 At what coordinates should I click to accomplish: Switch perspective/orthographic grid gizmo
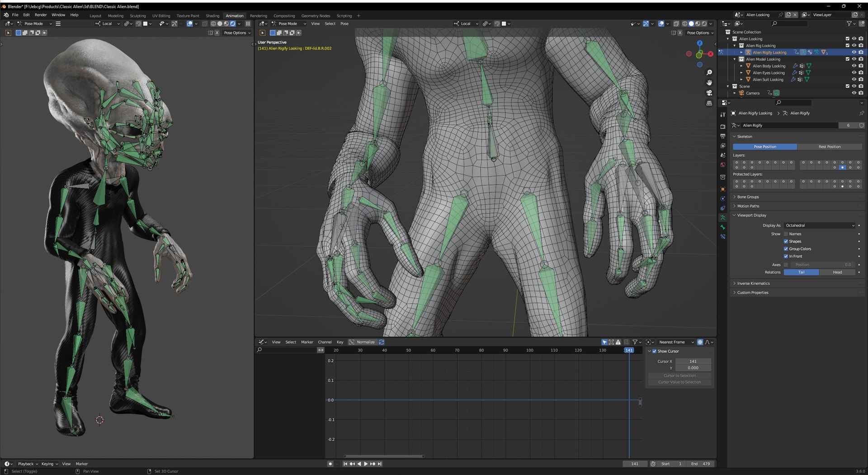709,103
